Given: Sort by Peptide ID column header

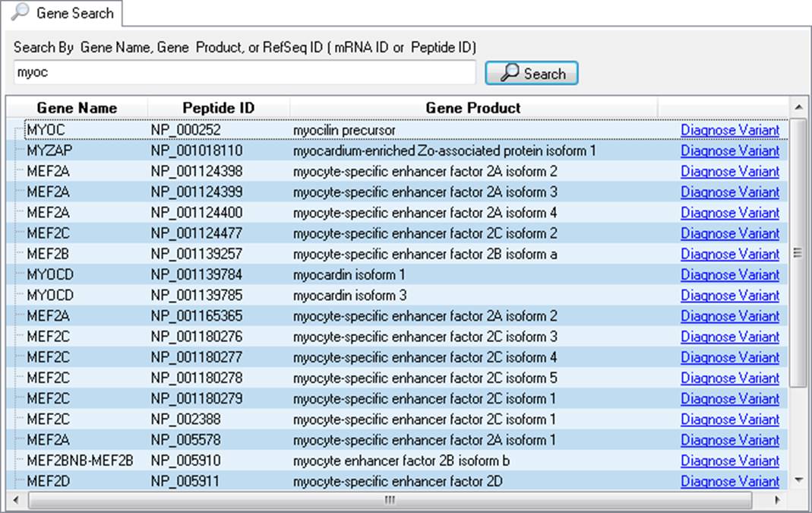Looking at the screenshot, I should pos(219,108).
